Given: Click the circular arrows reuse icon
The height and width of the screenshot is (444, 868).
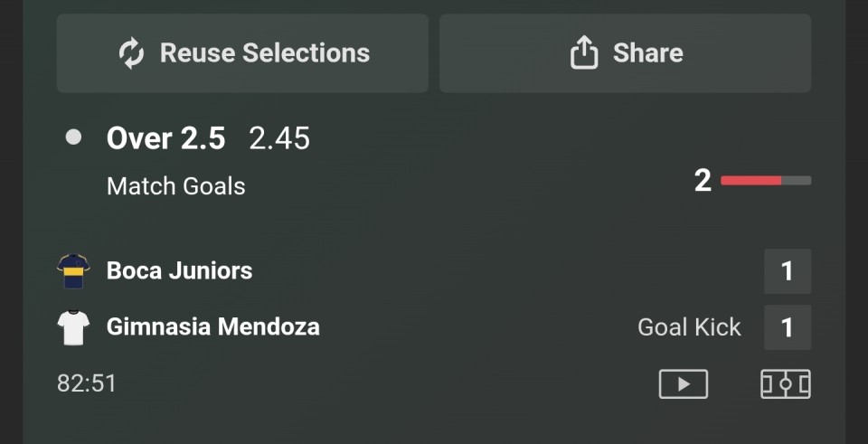Looking at the screenshot, I should 132,53.
